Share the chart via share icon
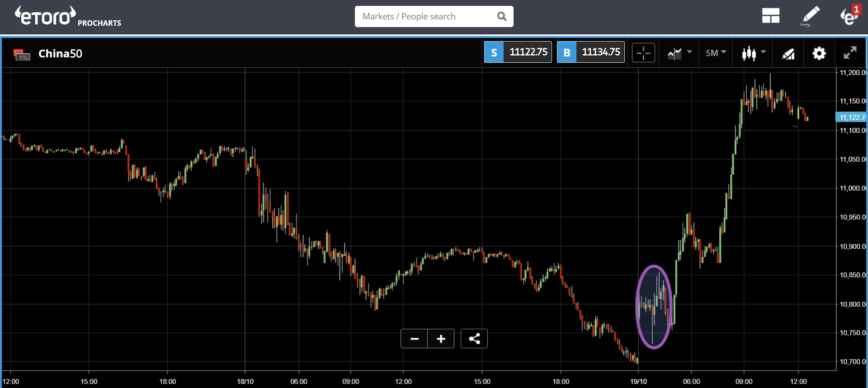 pyautogui.click(x=474, y=339)
